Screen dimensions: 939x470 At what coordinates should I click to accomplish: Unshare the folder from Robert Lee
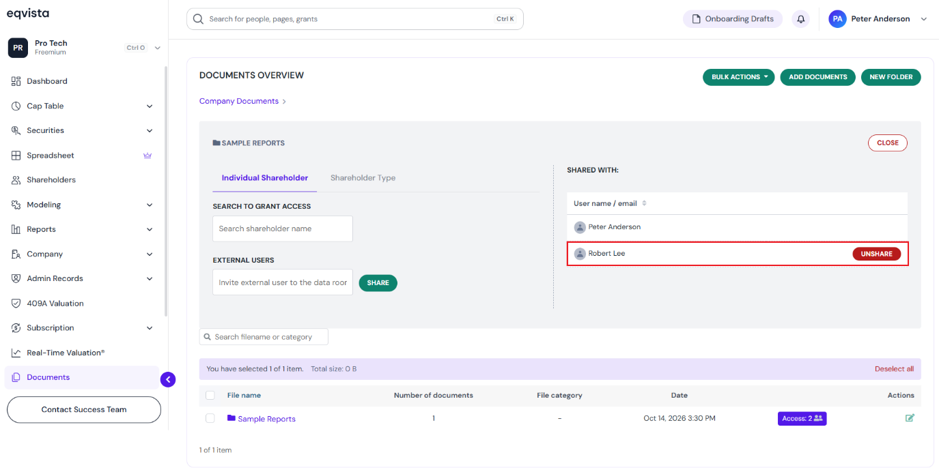877,254
